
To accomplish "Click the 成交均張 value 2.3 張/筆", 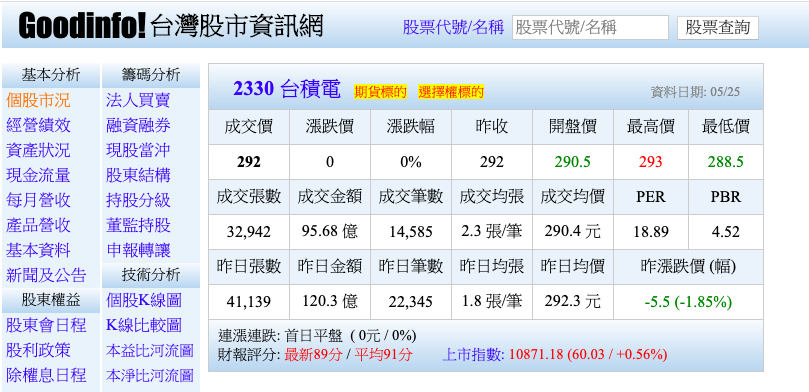I will click(x=492, y=232).
